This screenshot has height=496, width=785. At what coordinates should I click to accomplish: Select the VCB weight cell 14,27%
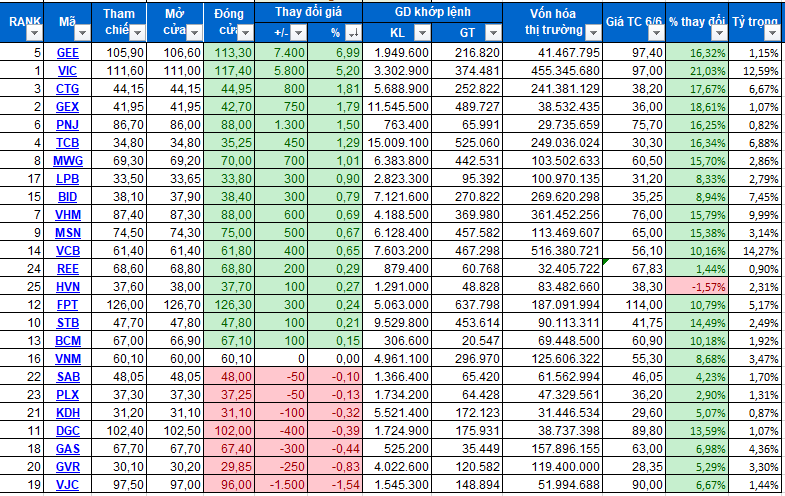tap(757, 251)
